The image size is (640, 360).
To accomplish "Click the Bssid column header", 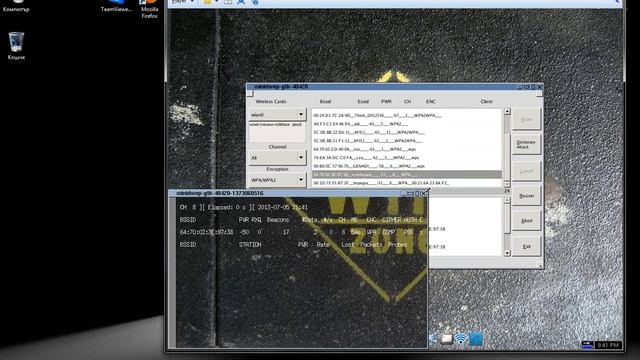I will tap(325, 102).
